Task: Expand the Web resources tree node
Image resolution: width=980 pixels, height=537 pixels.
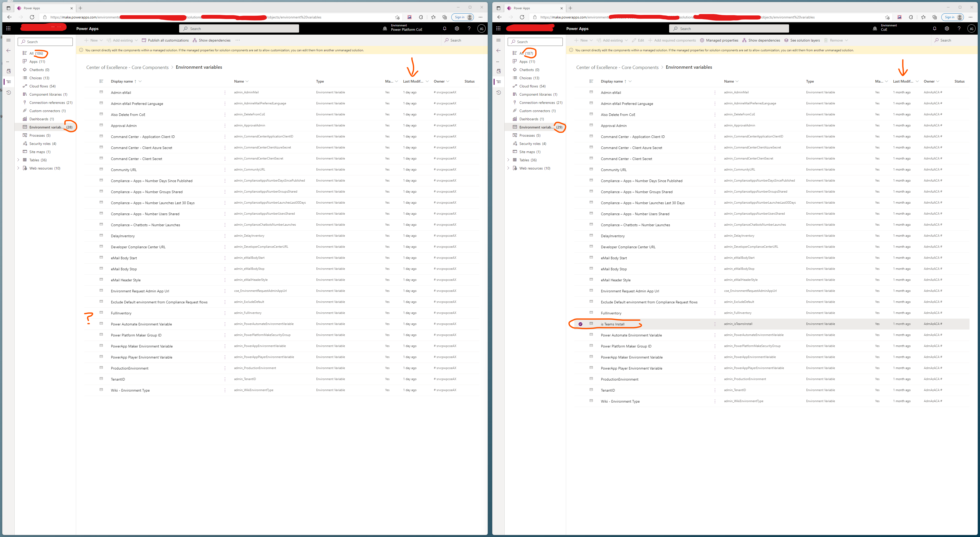Action: point(19,168)
